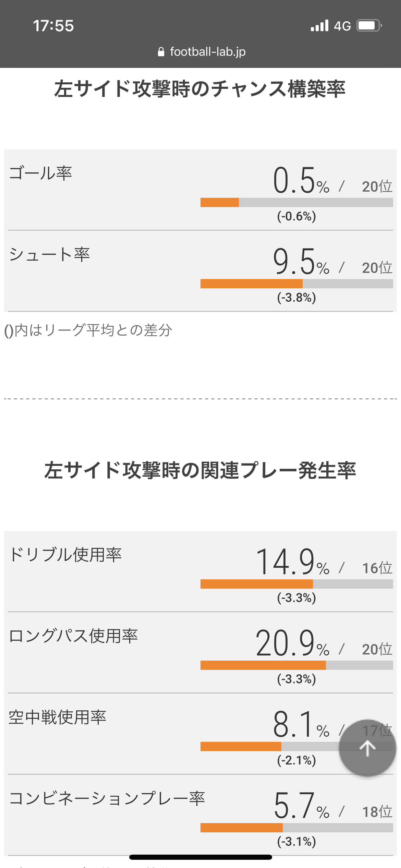Select the 空中戦使用率 label
Screen dimensions: 401x868
pos(58,717)
